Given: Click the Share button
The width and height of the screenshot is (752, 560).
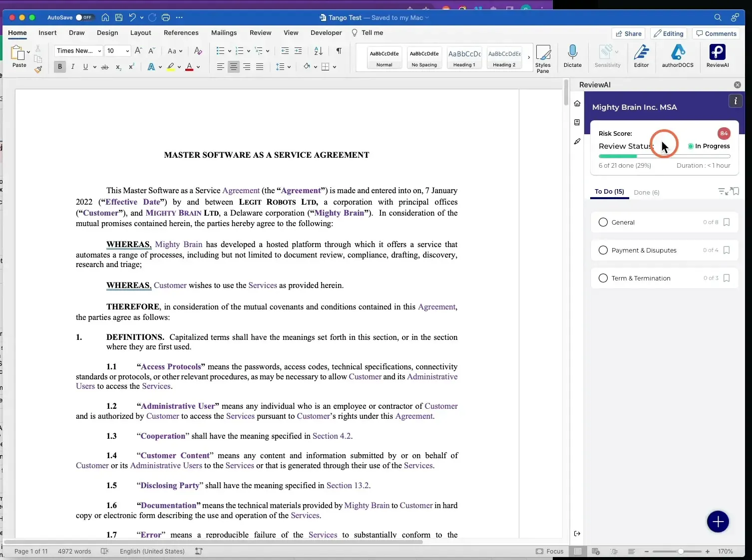Looking at the screenshot, I should click(x=628, y=33).
